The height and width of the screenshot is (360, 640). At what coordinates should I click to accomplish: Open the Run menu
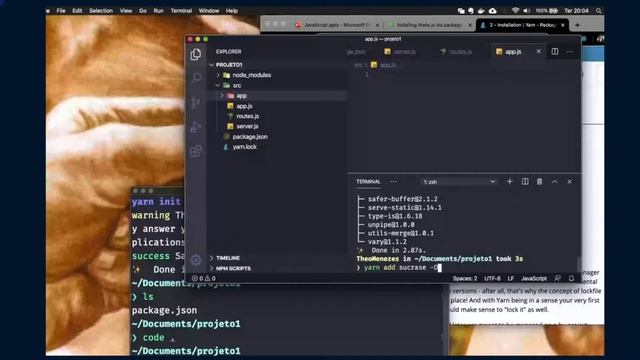[x=158, y=11]
